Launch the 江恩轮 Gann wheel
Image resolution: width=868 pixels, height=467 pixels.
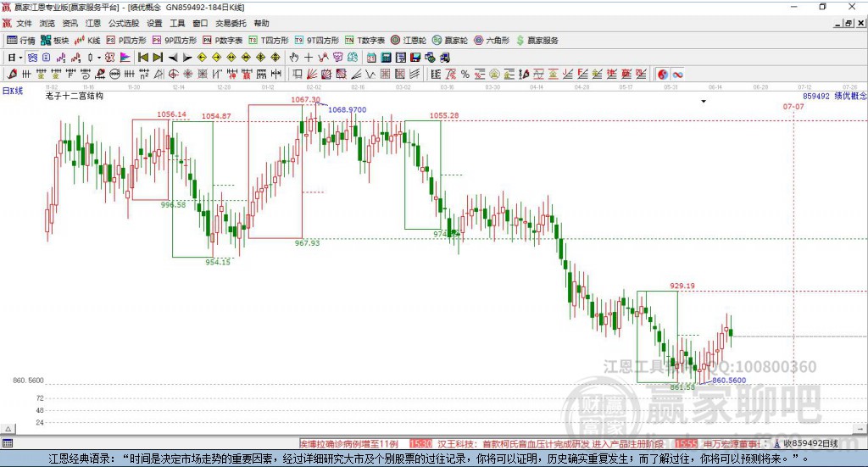coord(409,41)
